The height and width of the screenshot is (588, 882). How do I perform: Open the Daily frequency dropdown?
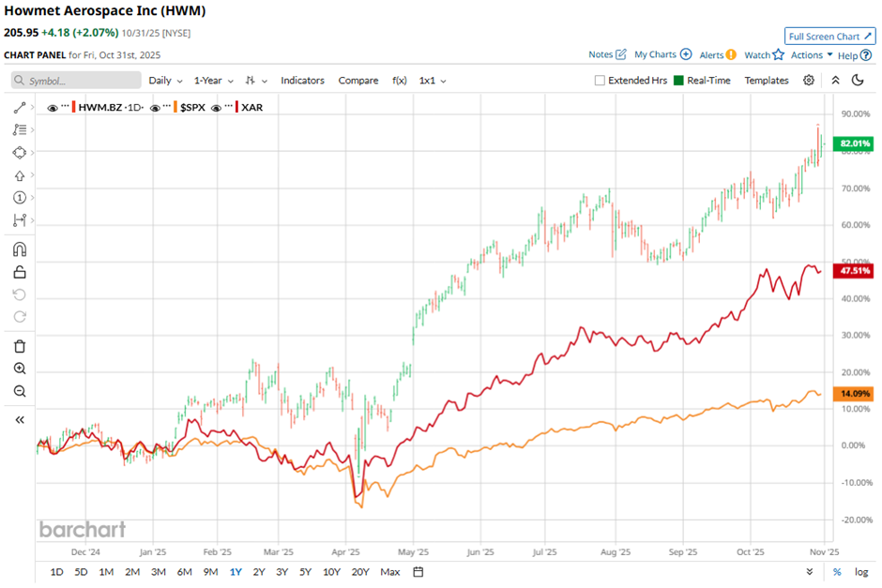tap(165, 81)
